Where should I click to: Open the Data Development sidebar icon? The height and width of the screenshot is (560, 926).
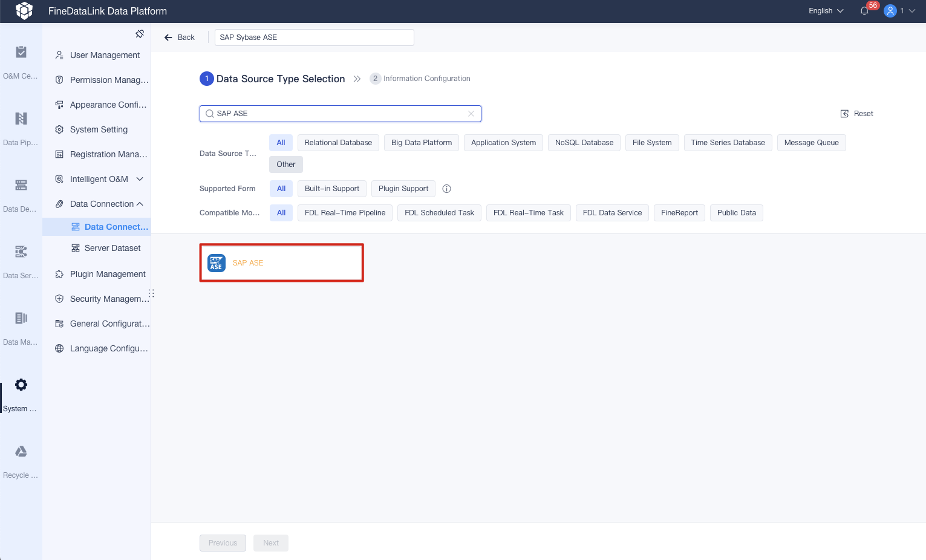pyautogui.click(x=21, y=185)
